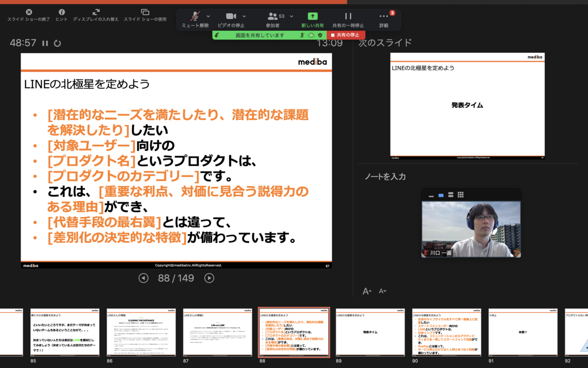
Task: Increase the notes font size
Action: point(367,291)
